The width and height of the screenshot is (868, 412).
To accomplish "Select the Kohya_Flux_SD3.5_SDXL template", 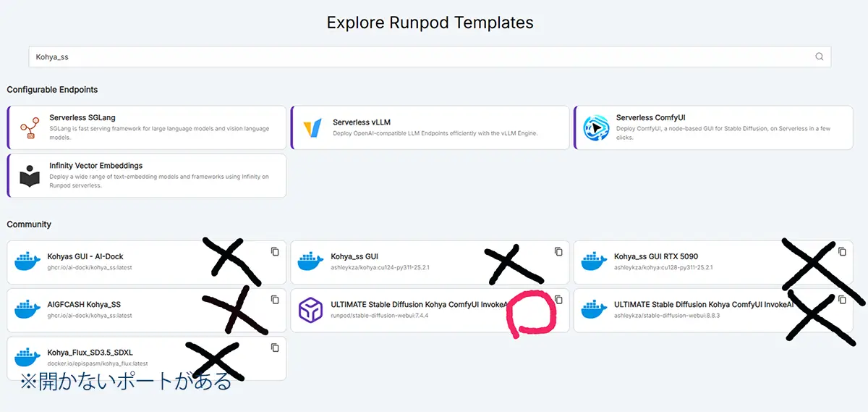I will click(147, 358).
